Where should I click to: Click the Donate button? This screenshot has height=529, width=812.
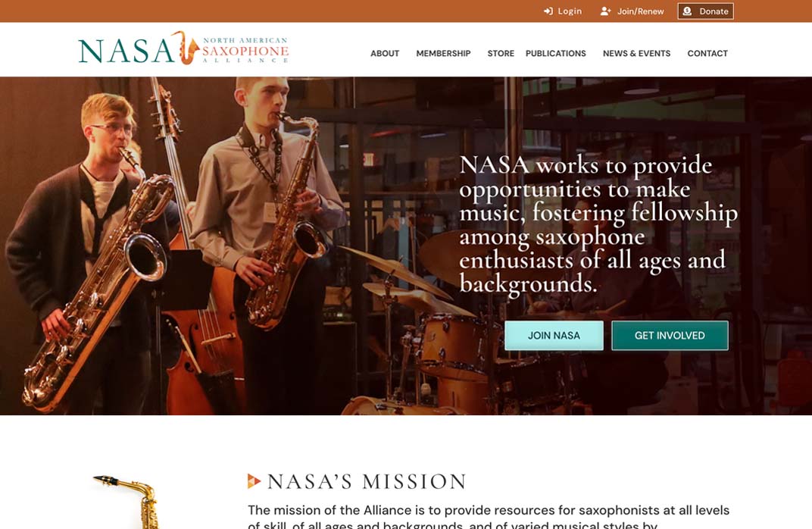705,11
